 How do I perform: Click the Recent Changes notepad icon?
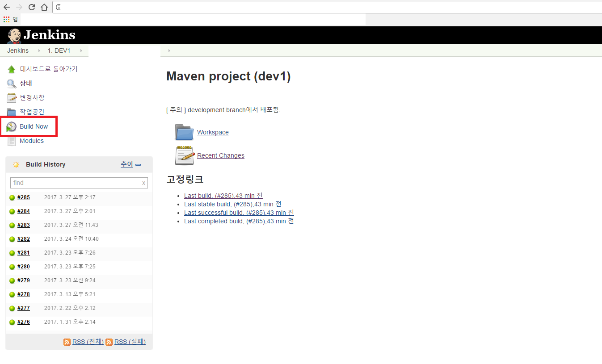coord(185,155)
